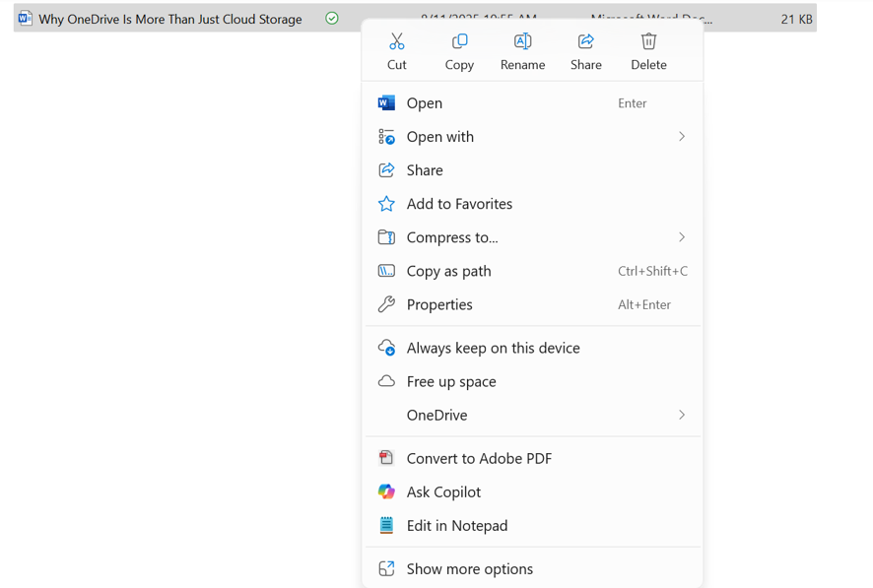Select Always keep on this device
The width and height of the screenshot is (873, 588).
coord(533,348)
